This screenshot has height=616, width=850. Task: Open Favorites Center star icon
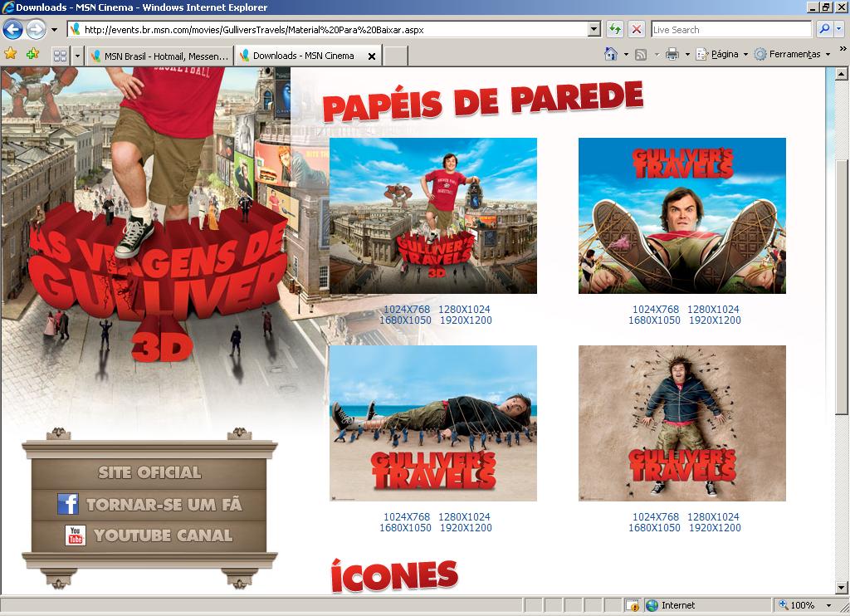(10, 54)
